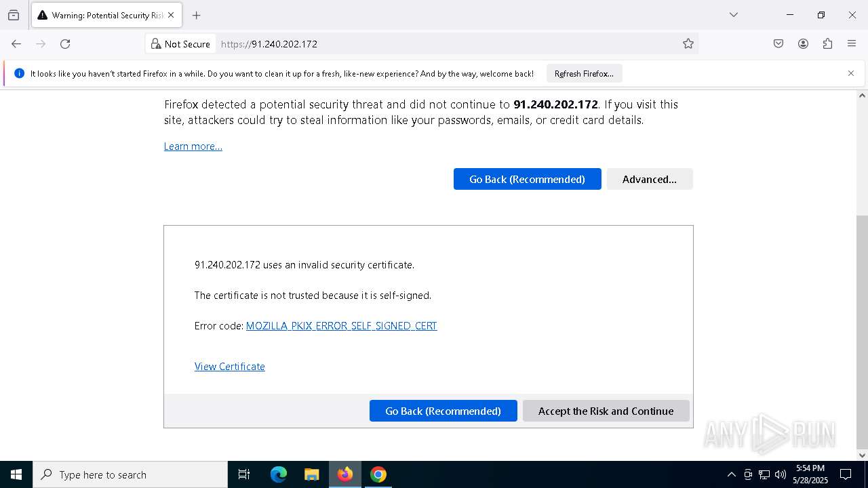This screenshot has height=488, width=868.
Task: Click scrollbar up arrow
Action: [x=862, y=96]
